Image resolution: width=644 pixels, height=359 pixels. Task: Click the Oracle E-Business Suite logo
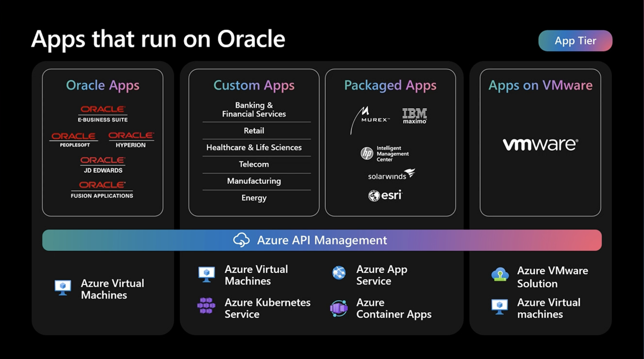pyautogui.click(x=103, y=114)
